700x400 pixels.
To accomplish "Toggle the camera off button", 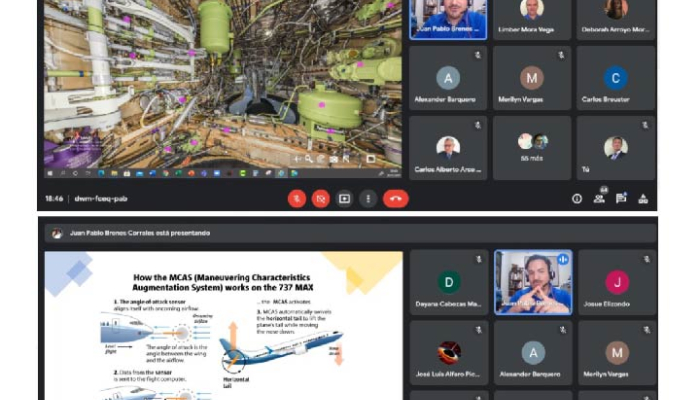I will (320, 198).
